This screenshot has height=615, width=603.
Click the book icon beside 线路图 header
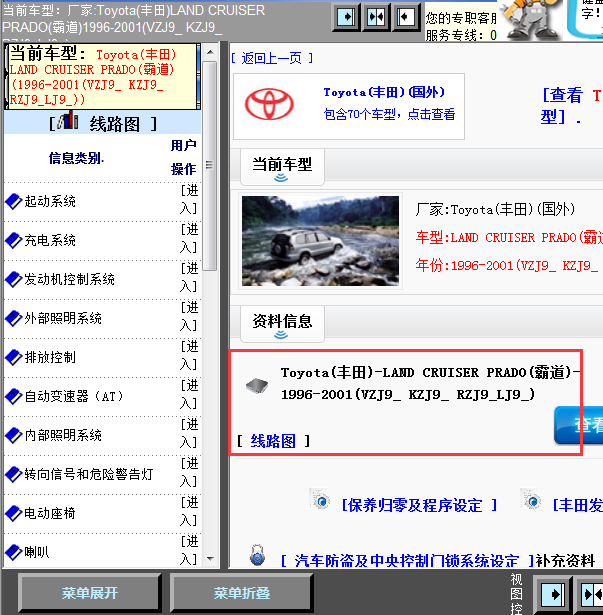pos(68,120)
